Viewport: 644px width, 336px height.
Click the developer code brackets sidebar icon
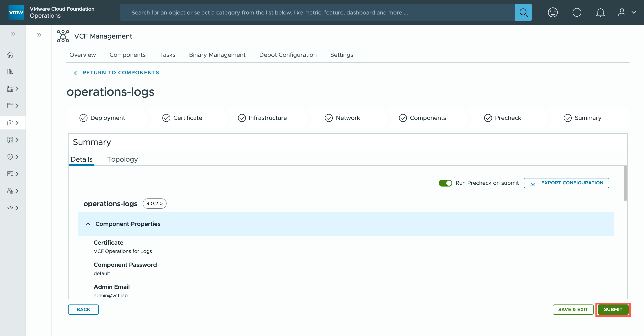[x=10, y=208]
